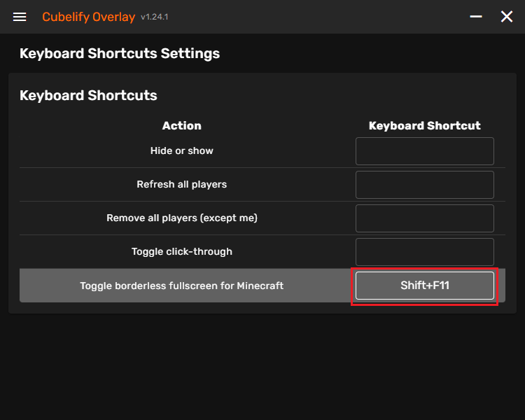Click the Cubelify Overlay title text

pyautogui.click(x=88, y=17)
